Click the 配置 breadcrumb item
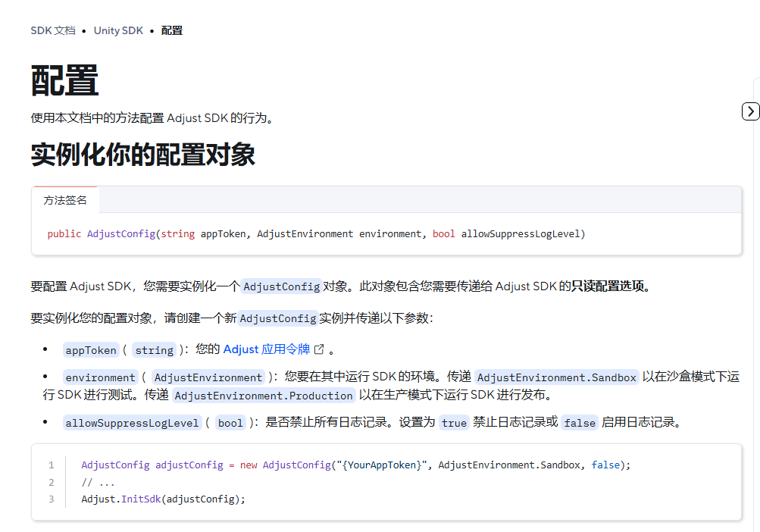This screenshot has width=760, height=532. pos(171,30)
